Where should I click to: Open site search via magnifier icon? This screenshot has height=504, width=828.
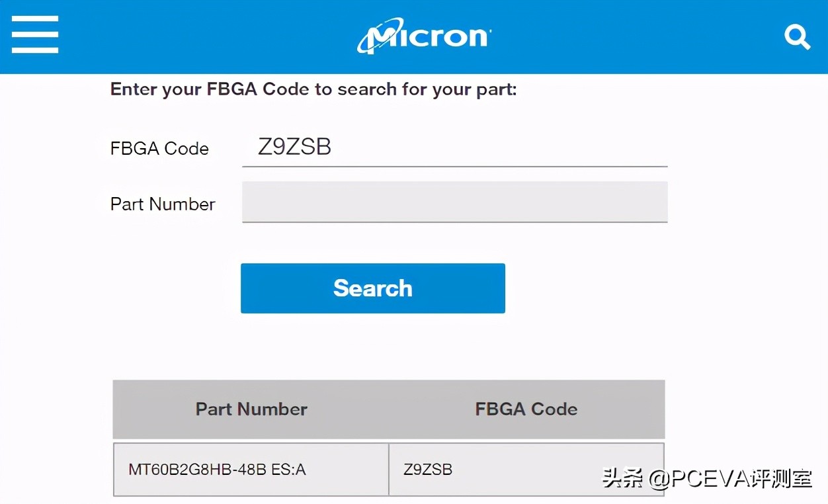pos(797,36)
